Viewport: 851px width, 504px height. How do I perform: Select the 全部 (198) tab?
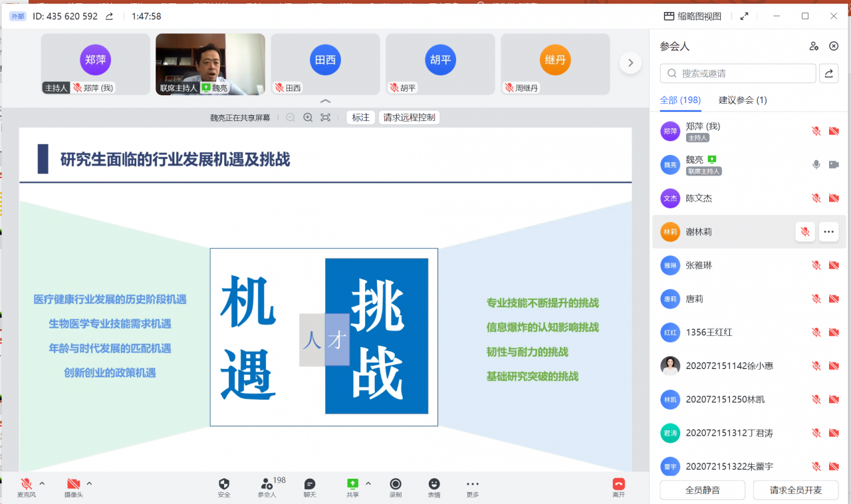point(680,100)
